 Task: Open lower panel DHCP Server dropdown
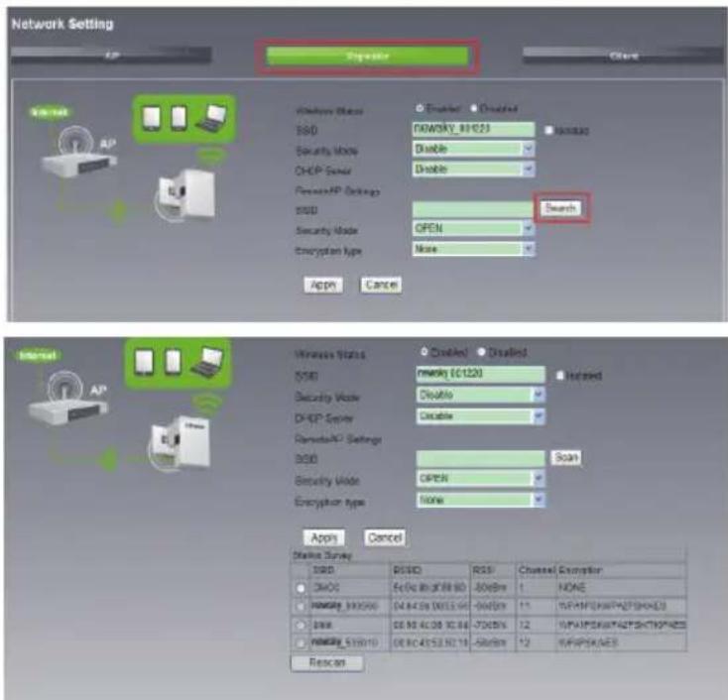(480, 415)
